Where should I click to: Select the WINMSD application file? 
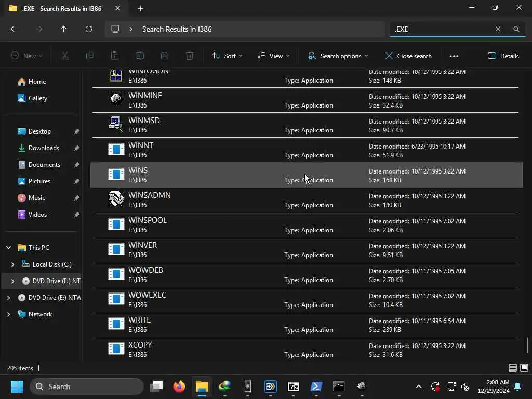[305, 125]
